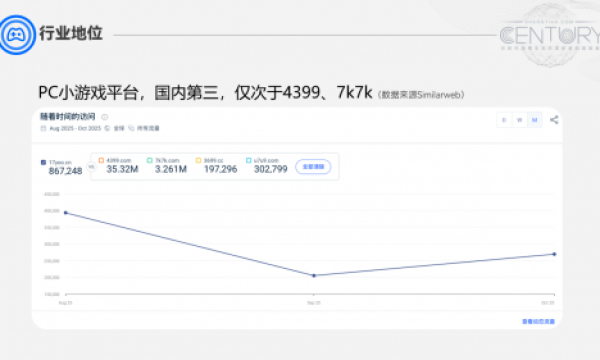Screen dimensions: 600x360
Task: Open the 查看细页流量 link
Action: 538,321
